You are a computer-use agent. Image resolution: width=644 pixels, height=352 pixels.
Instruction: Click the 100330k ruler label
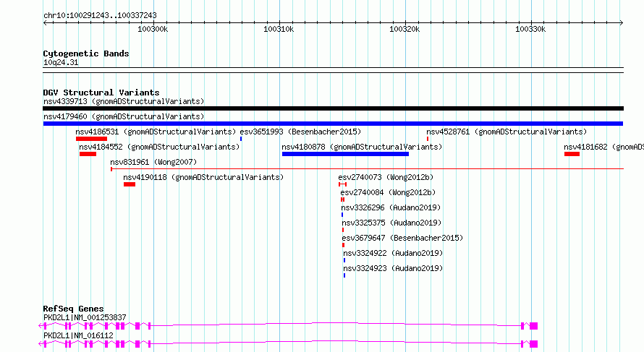point(530,29)
